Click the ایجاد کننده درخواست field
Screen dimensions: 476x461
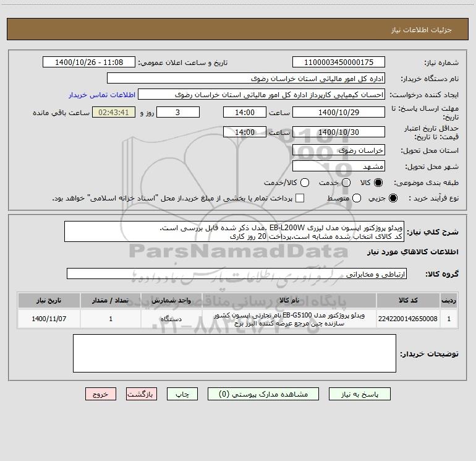[261, 94]
